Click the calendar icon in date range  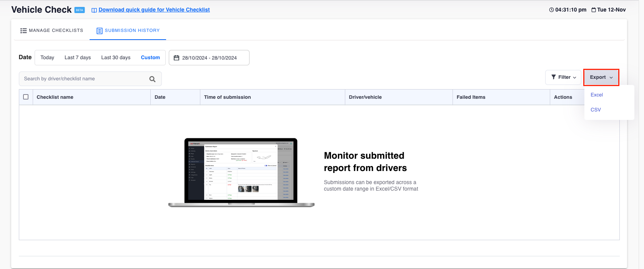point(176,58)
